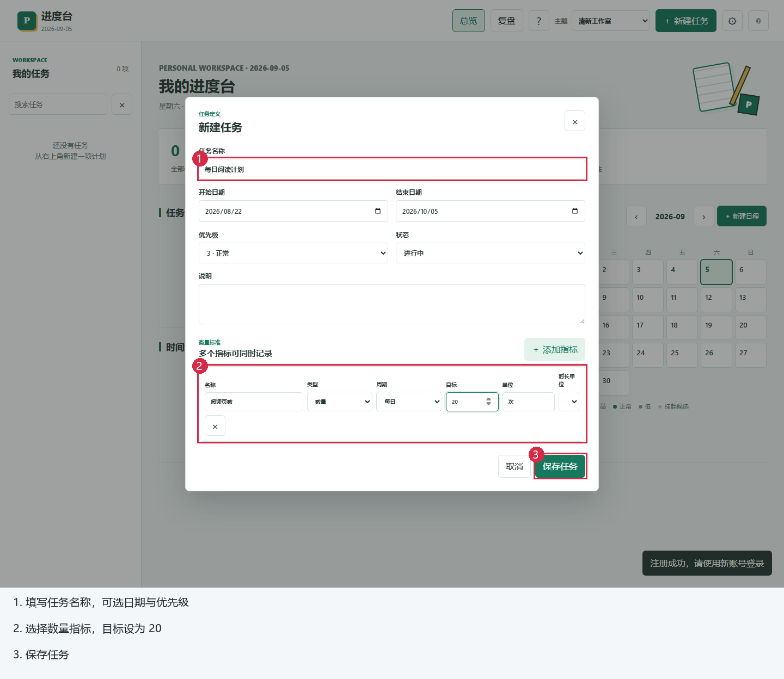Click the + 添加指标 button
The height and width of the screenshot is (679, 784).
(555, 349)
